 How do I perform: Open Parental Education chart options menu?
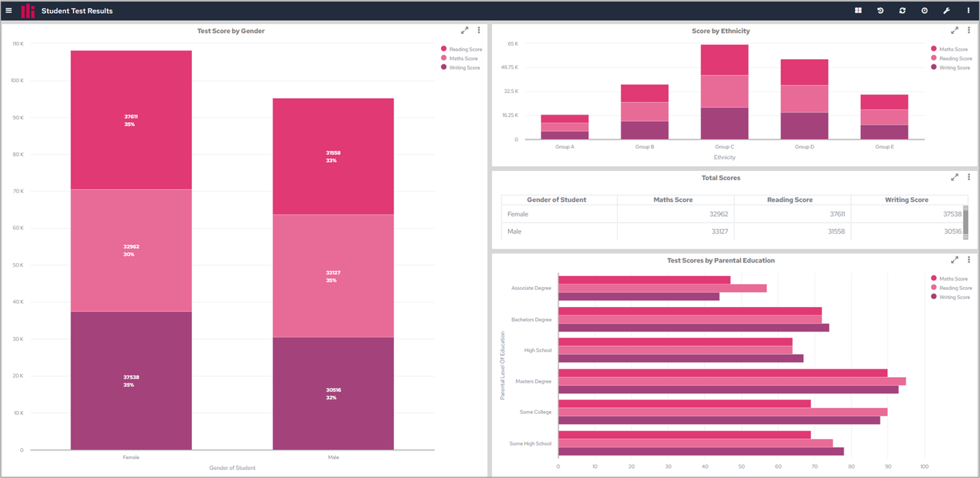(x=968, y=260)
